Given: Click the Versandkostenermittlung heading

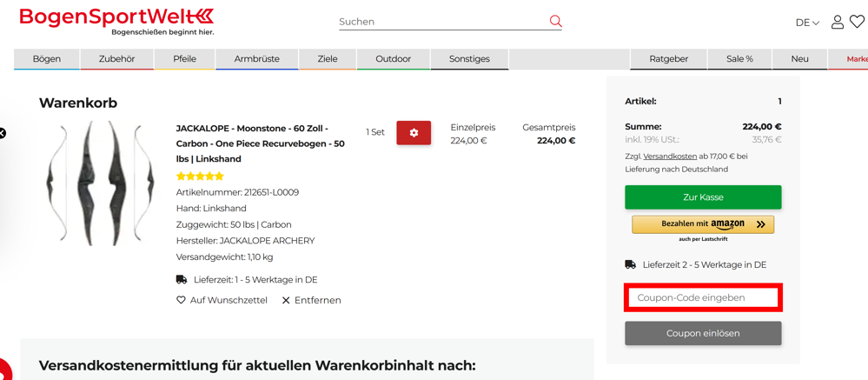Looking at the screenshot, I should point(257,365).
